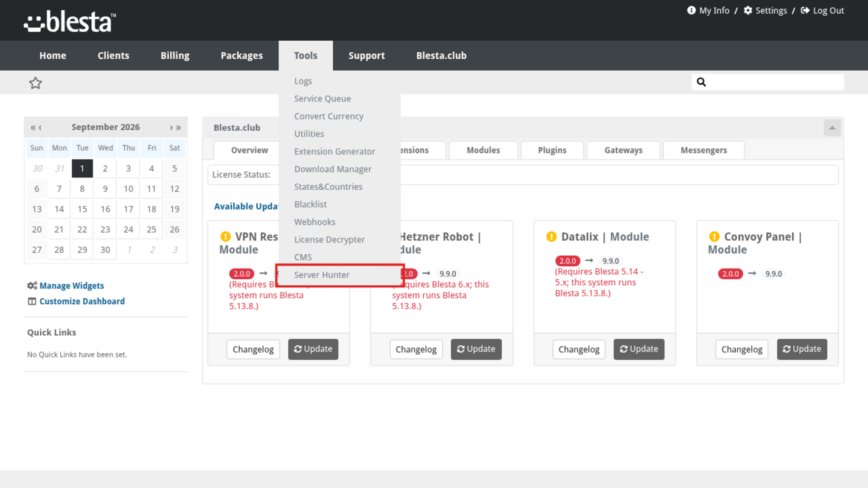Click Changelog for VPN Resellers Module
The image size is (868, 488).
[253, 349]
